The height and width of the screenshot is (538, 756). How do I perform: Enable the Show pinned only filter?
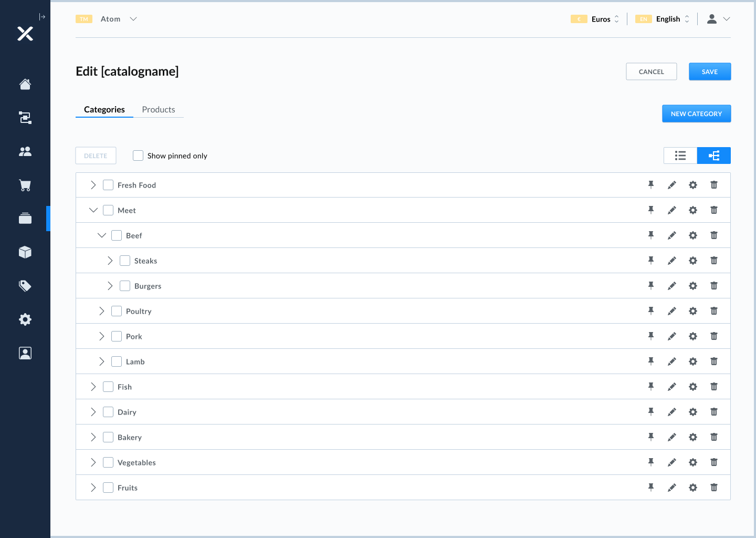coord(138,155)
